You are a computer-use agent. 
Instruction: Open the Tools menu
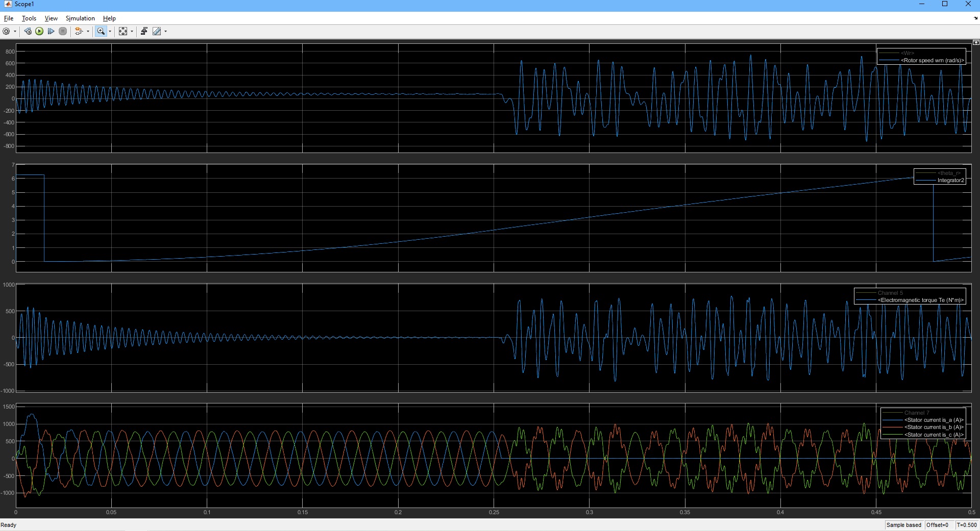(x=29, y=18)
